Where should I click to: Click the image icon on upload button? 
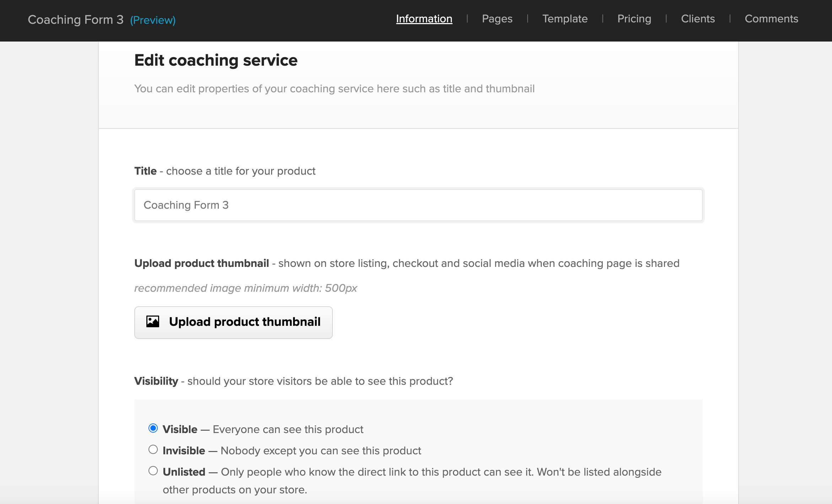tap(153, 322)
